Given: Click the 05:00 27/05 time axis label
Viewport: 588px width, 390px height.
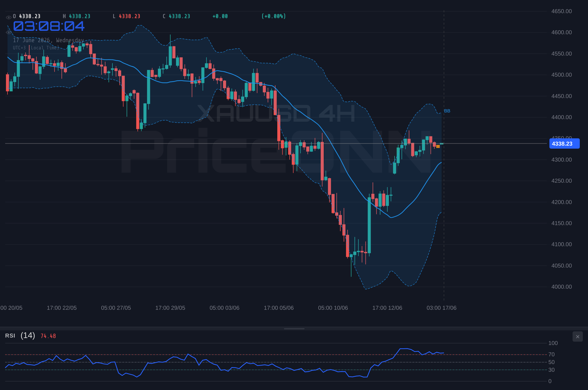Looking at the screenshot, I should click(x=116, y=308).
